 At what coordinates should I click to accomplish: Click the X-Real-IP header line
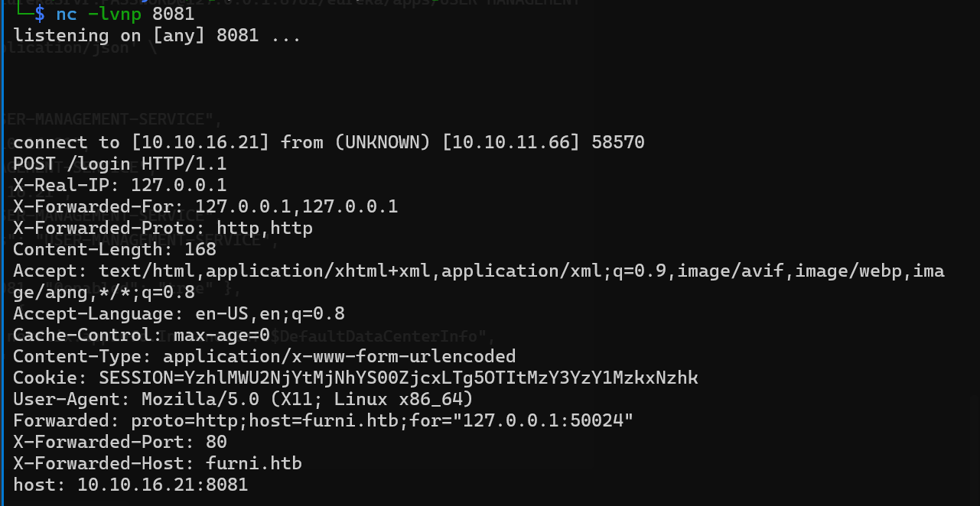(x=120, y=185)
